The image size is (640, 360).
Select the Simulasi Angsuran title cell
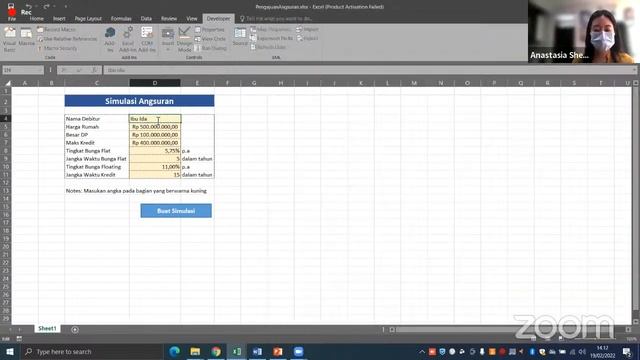click(139, 101)
